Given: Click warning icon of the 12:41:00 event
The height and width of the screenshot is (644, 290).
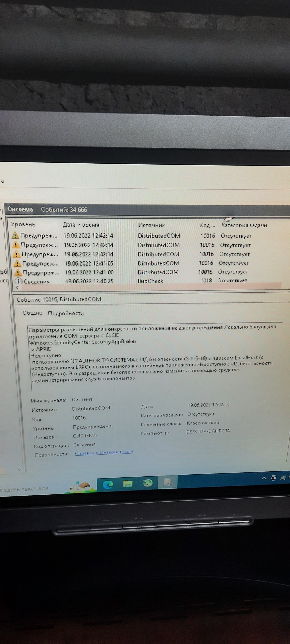Looking at the screenshot, I should [x=18, y=272].
